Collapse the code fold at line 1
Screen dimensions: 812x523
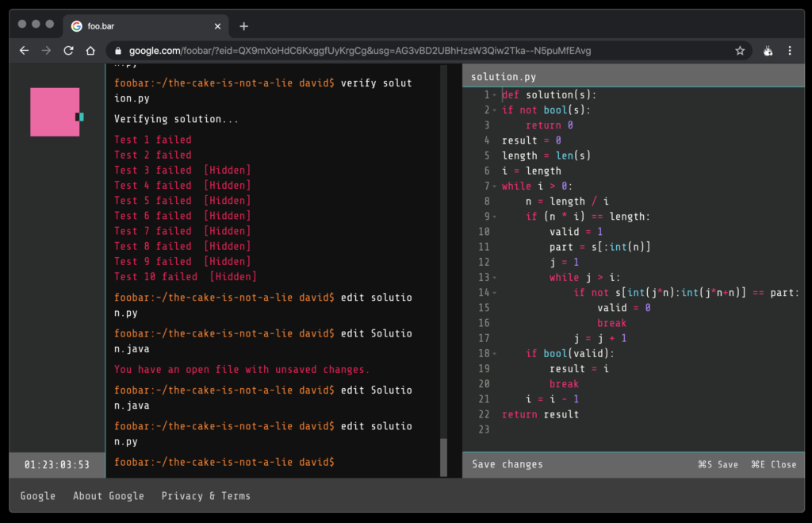(495, 95)
